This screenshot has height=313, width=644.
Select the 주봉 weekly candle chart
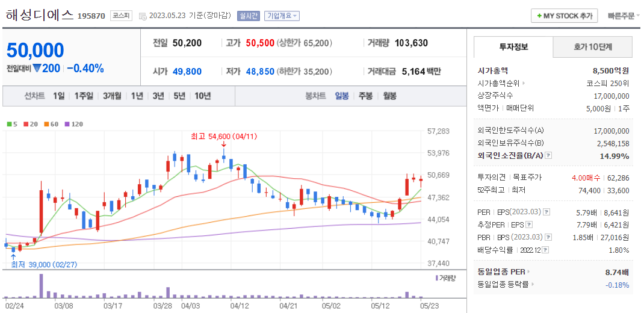click(x=365, y=96)
